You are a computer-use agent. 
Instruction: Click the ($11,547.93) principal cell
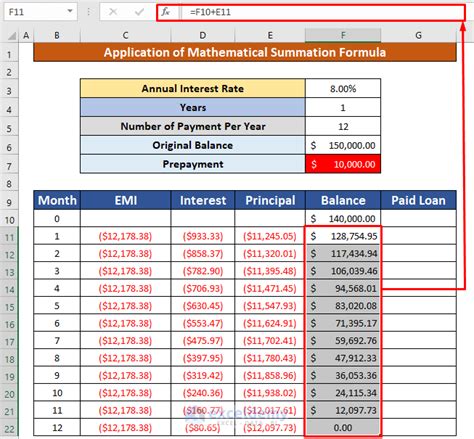pyautogui.click(x=270, y=306)
